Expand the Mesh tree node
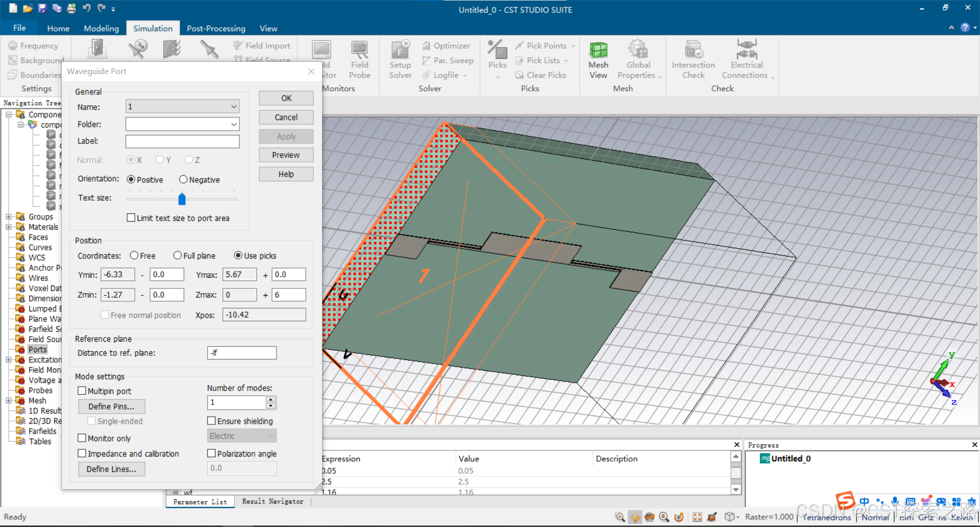The height and width of the screenshot is (527, 980). (x=9, y=400)
